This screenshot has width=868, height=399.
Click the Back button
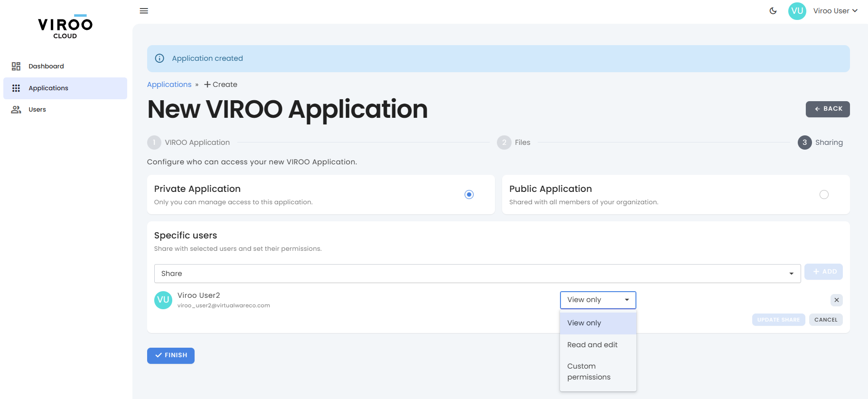[x=828, y=109]
